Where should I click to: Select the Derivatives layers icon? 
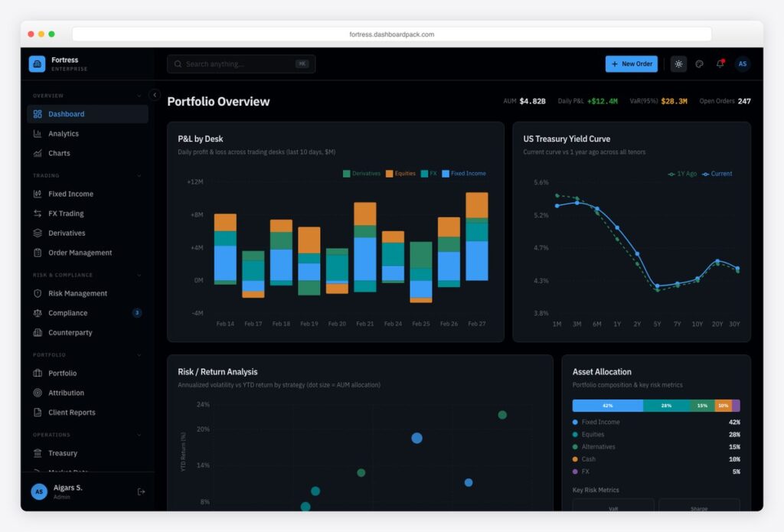38,233
